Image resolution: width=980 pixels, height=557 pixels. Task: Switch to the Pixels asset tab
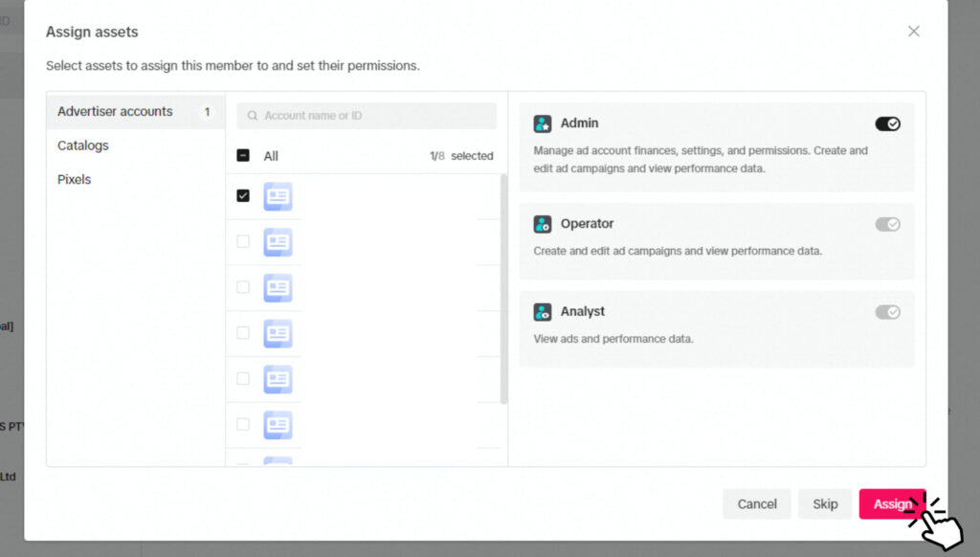(x=75, y=180)
